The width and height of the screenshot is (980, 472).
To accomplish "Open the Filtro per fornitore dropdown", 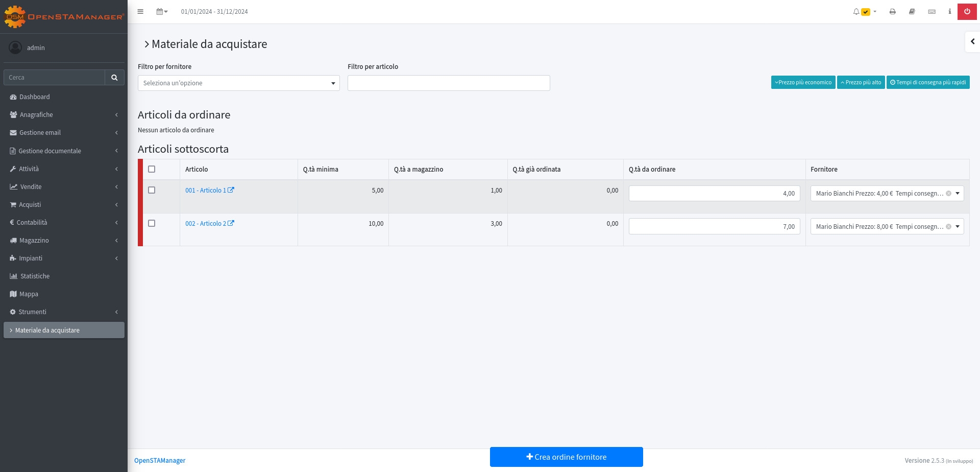I will 238,83.
